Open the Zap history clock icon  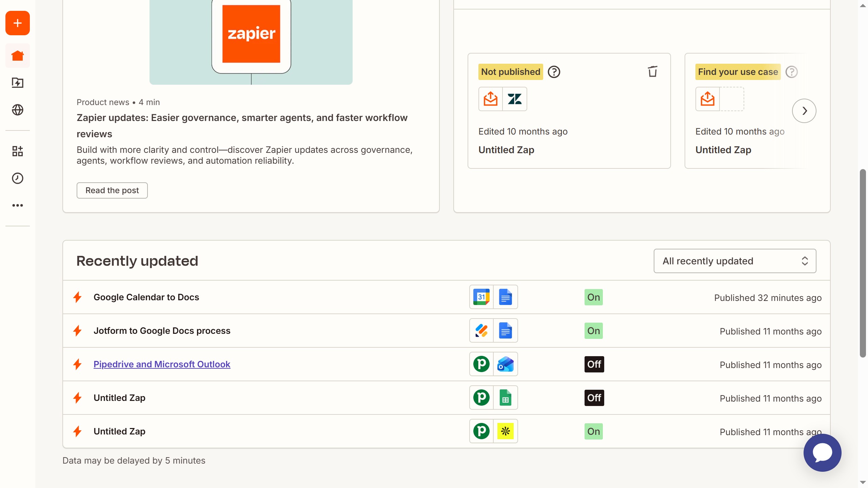click(x=18, y=178)
